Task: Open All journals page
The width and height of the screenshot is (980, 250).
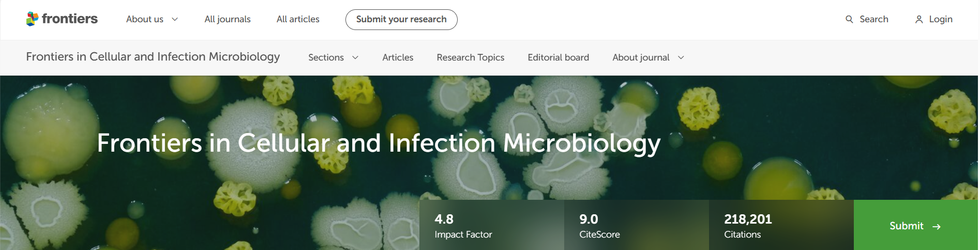Action: [228, 19]
